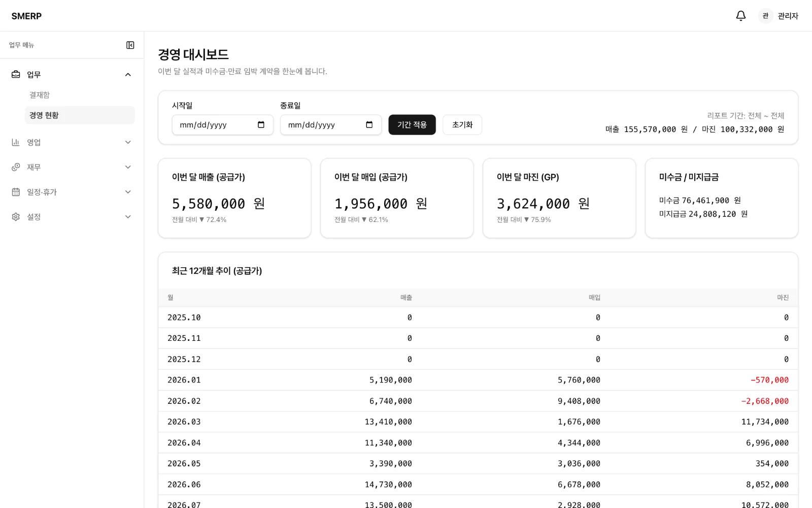Click the 업무 briefcase icon
Viewport: 812px width, 508px height.
(16, 75)
